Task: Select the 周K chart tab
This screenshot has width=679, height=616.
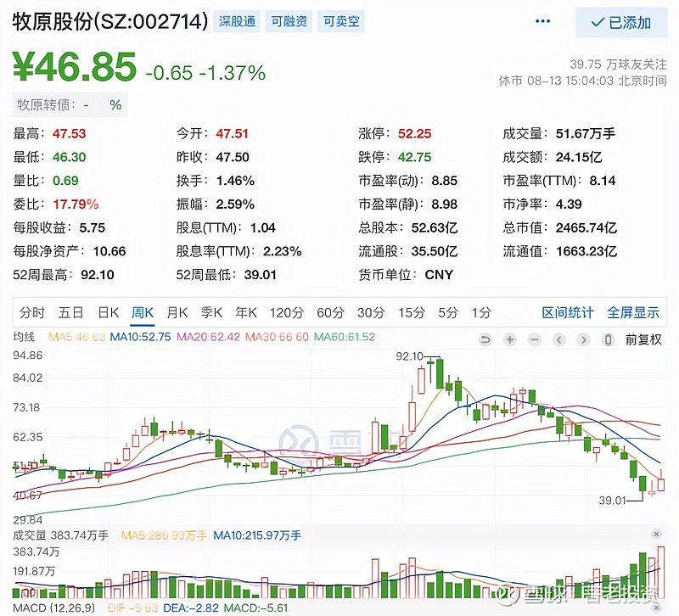Action: [x=143, y=312]
